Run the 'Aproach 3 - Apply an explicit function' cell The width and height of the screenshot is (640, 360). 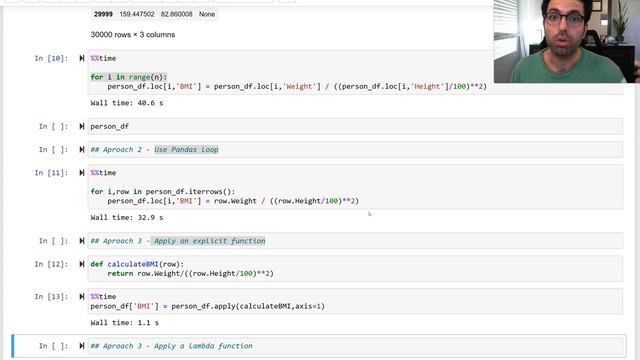pyautogui.click(x=82, y=241)
